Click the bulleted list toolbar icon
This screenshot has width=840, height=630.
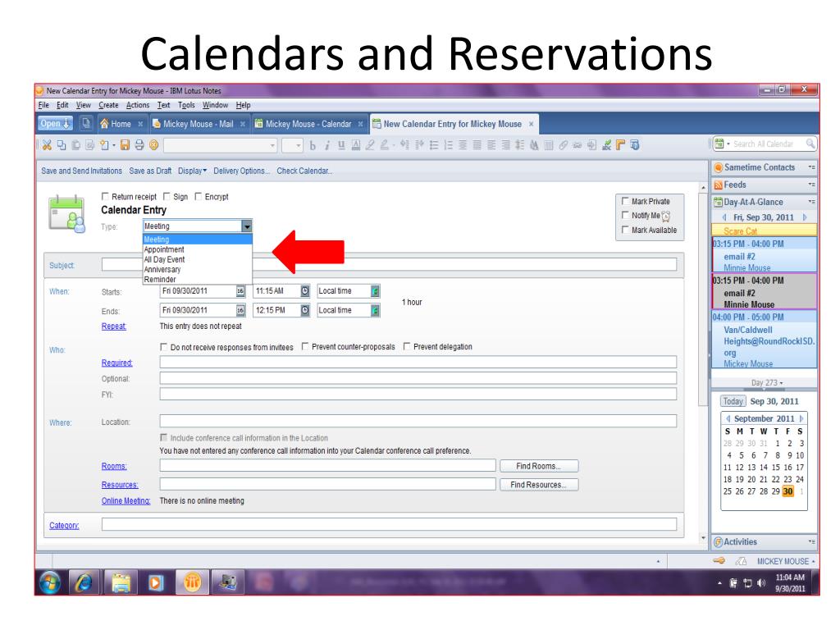click(x=434, y=145)
